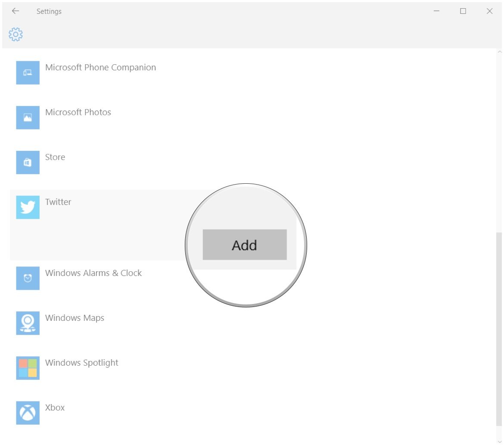
Task: Select the Windows Maps label
Action: coord(75,318)
